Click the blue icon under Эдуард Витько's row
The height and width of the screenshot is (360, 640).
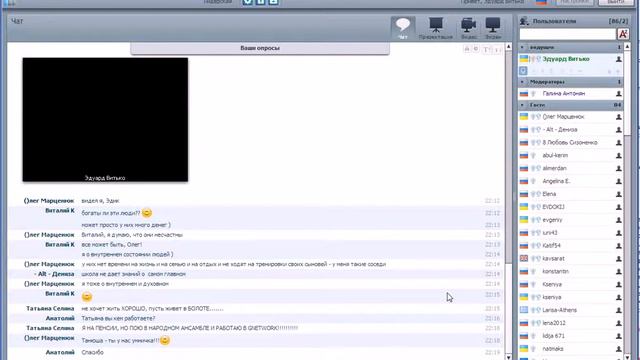[x=523, y=71]
